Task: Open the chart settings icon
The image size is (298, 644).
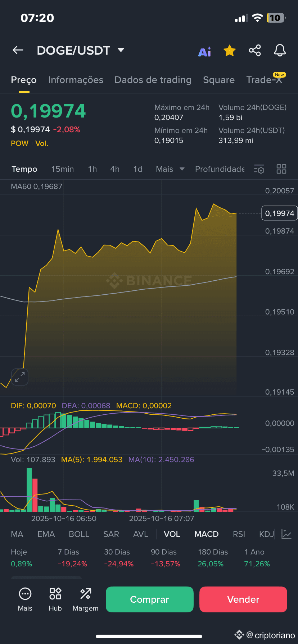Action: 259,169
